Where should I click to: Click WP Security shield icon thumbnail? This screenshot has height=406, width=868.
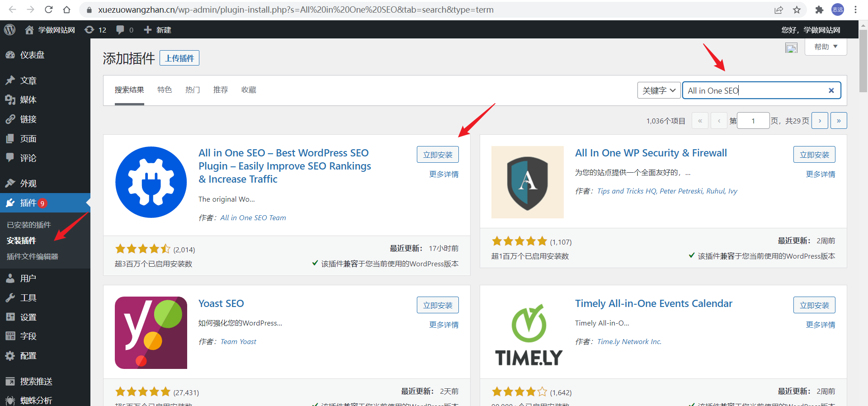(x=528, y=182)
